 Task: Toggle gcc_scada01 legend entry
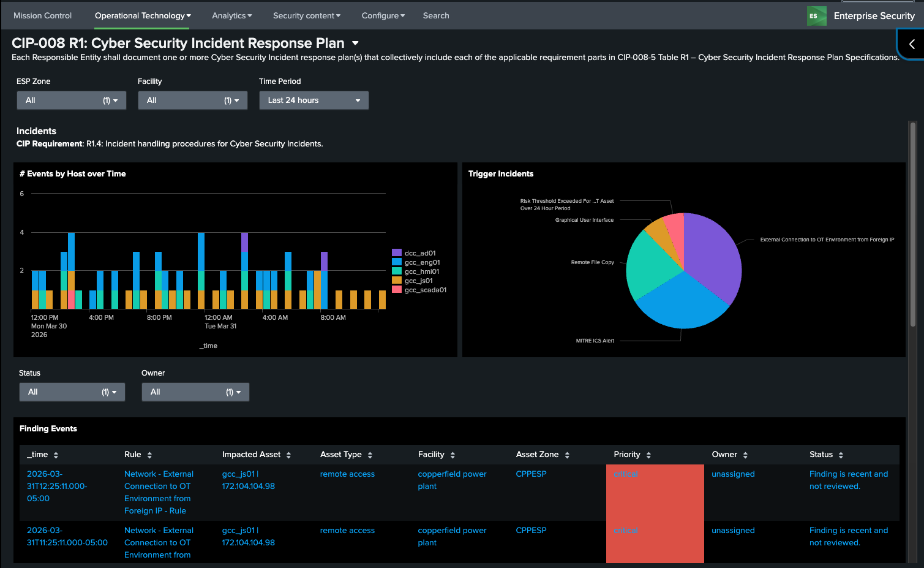click(x=425, y=290)
